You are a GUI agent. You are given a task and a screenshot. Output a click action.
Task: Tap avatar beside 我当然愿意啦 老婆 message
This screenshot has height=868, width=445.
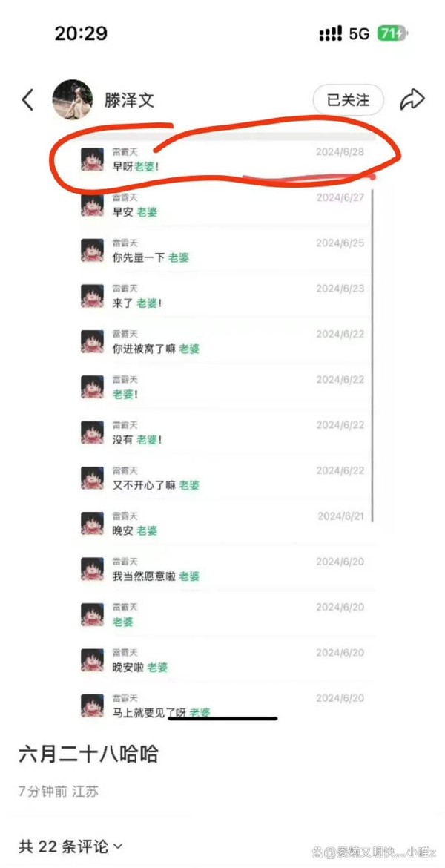(x=92, y=568)
